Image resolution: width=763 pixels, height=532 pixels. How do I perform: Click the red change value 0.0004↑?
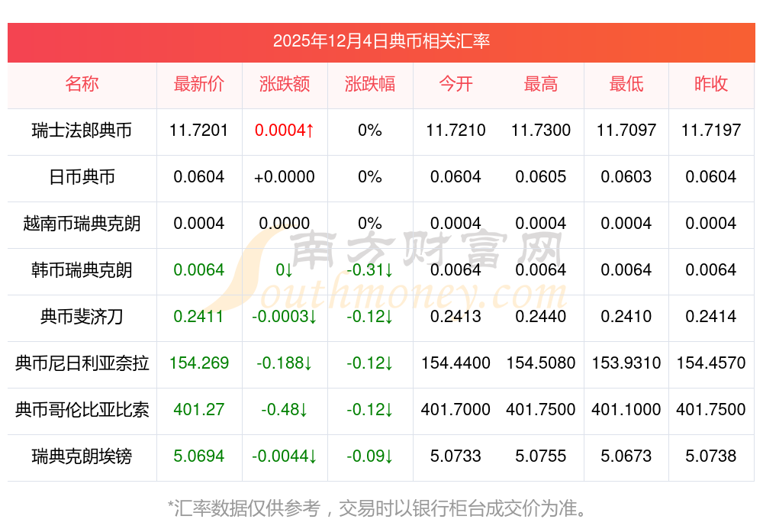point(285,131)
